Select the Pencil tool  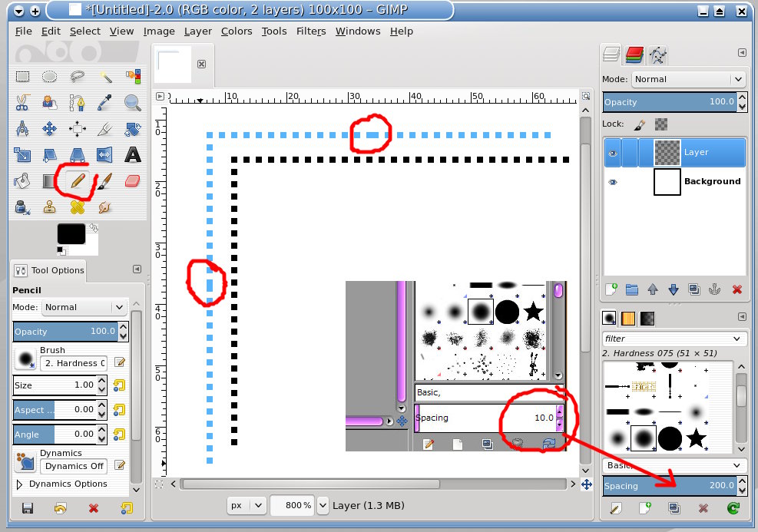point(78,181)
